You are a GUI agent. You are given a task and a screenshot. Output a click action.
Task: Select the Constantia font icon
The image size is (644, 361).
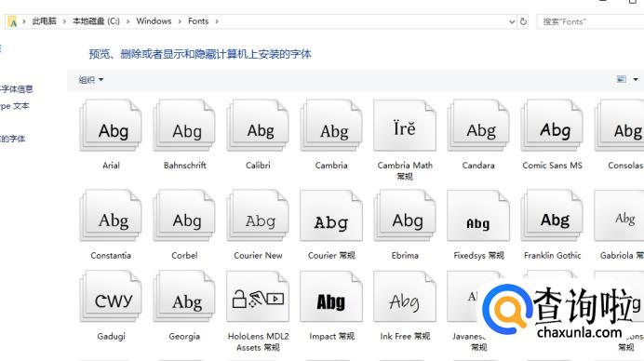pos(111,216)
